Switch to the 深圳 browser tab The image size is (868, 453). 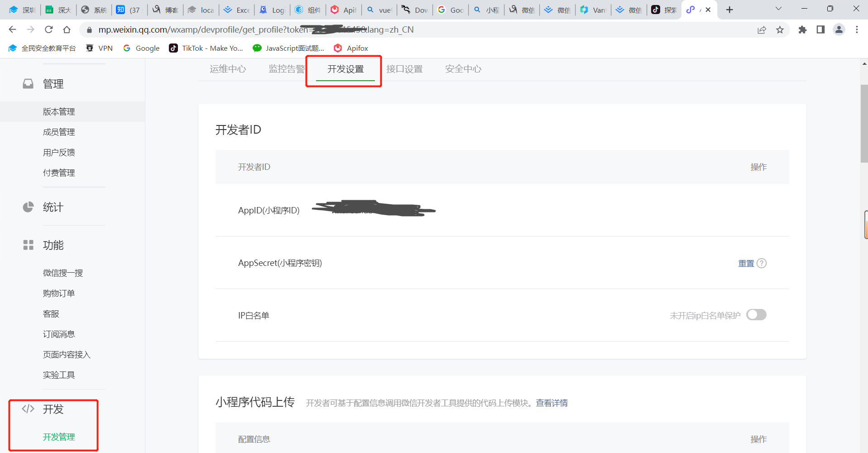(x=22, y=10)
